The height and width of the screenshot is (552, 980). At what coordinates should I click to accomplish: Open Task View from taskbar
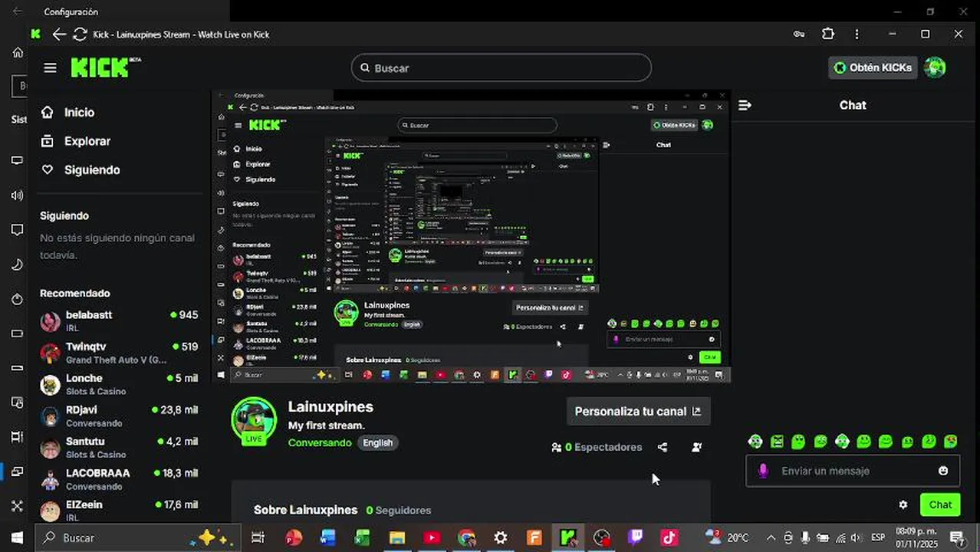point(258,537)
